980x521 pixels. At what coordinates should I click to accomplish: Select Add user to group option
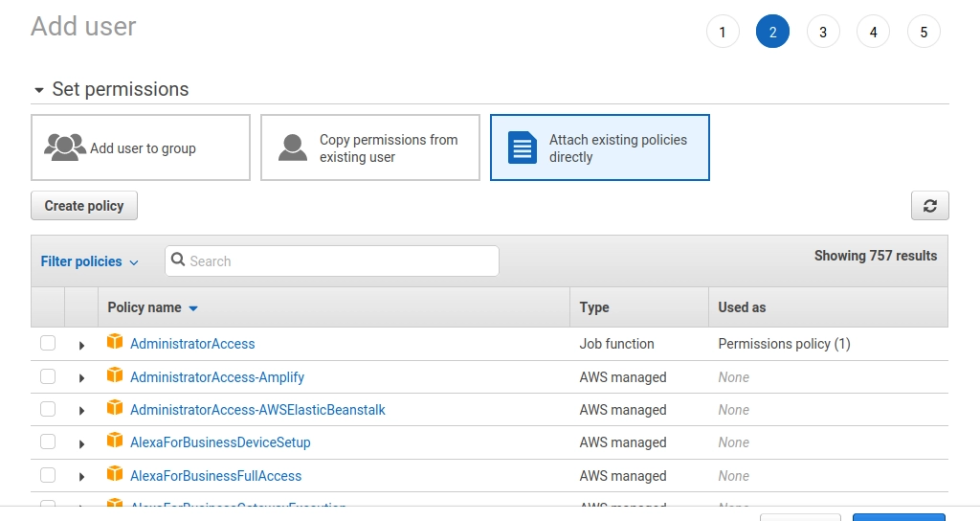coord(141,147)
